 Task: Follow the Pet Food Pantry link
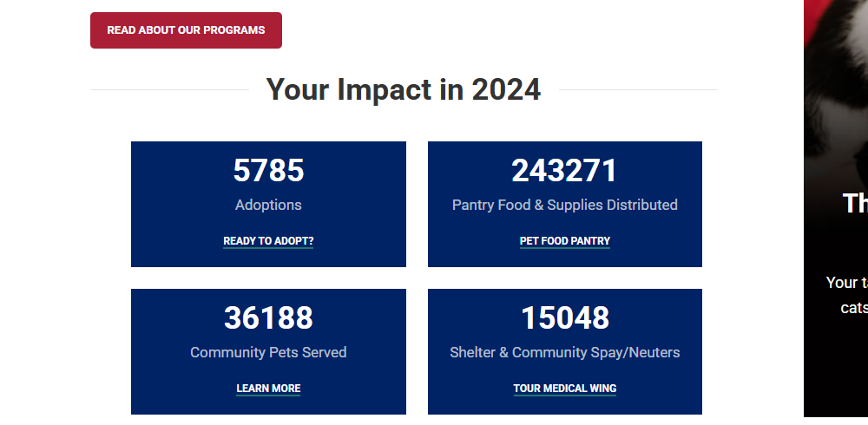click(x=565, y=241)
